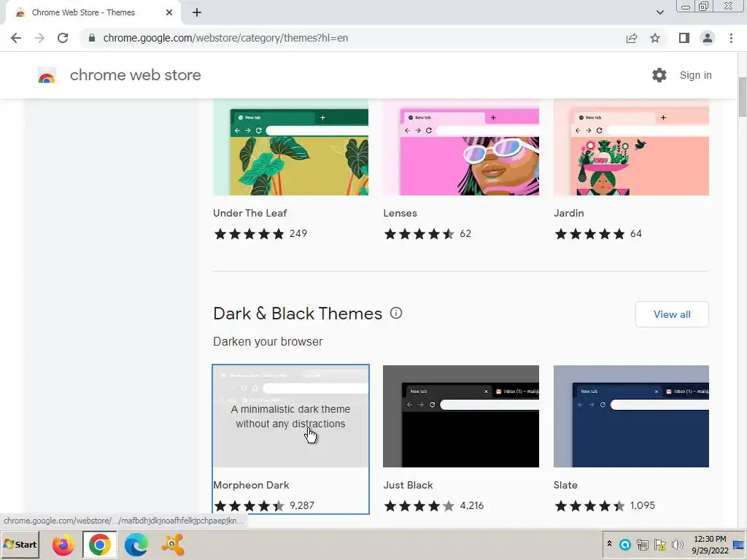Open the network tray icon
Viewport: 747px width, 560px height.
pyautogui.click(x=642, y=544)
